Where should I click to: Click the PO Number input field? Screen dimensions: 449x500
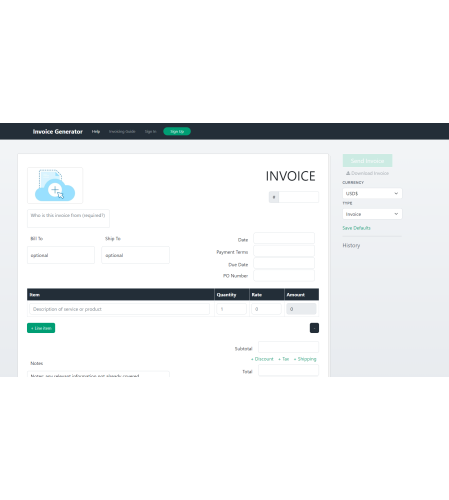click(x=284, y=276)
